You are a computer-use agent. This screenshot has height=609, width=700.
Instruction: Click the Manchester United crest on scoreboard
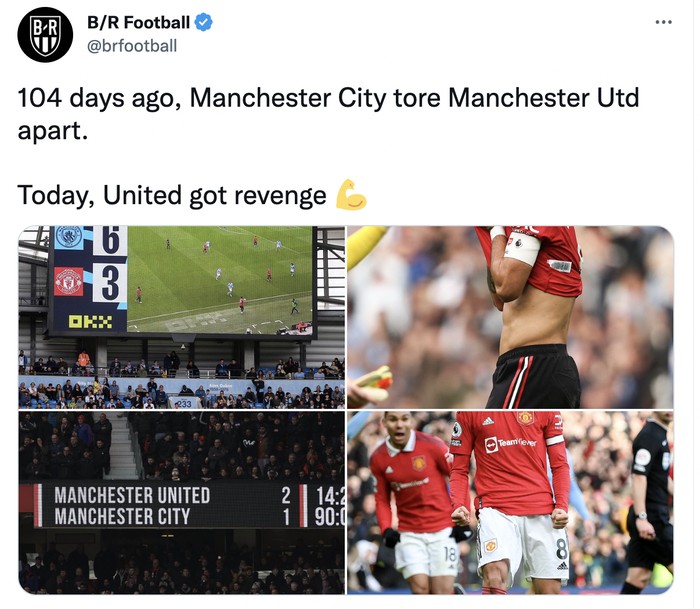68,282
